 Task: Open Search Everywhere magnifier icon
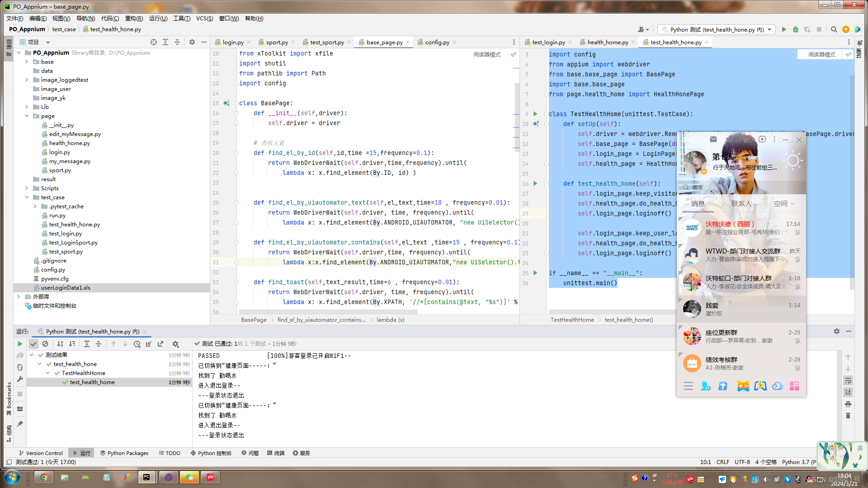point(834,29)
